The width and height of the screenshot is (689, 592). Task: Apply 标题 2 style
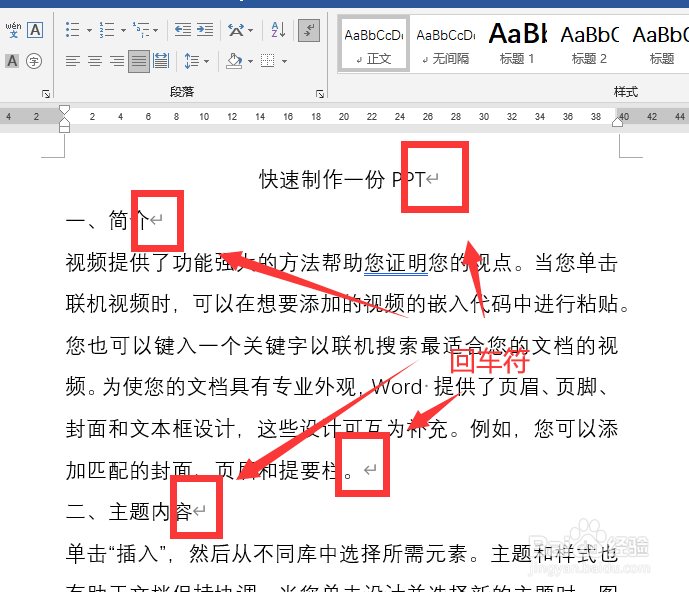pyautogui.click(x=589, y=44)
